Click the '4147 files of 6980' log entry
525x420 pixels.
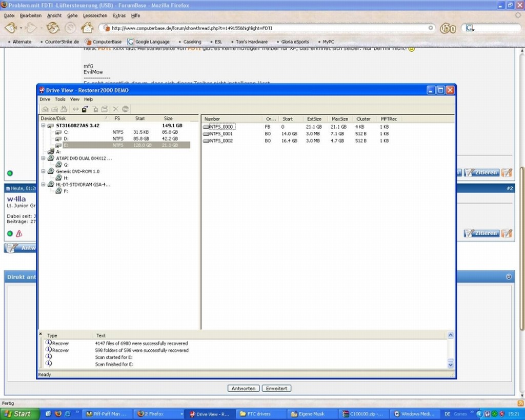pos(142,344)
